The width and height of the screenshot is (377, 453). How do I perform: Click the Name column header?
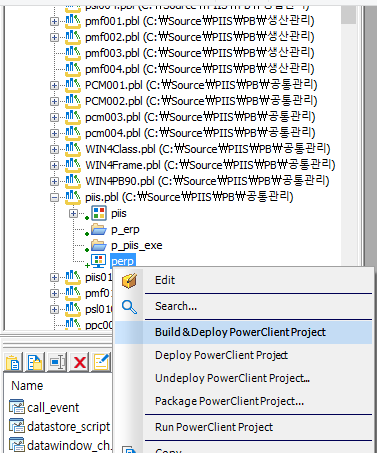tap(27, 386)
